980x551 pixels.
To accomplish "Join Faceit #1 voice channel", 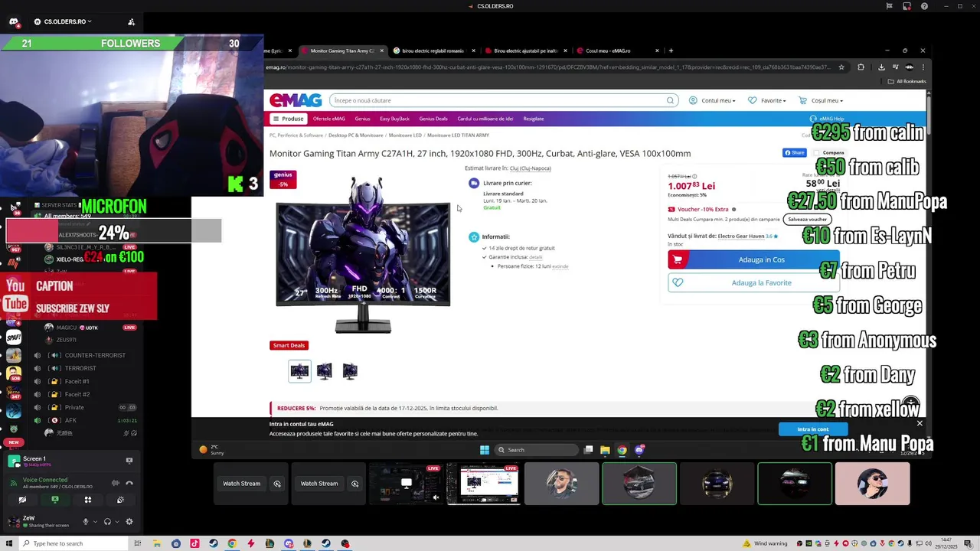I will click(x=85, y=381).
